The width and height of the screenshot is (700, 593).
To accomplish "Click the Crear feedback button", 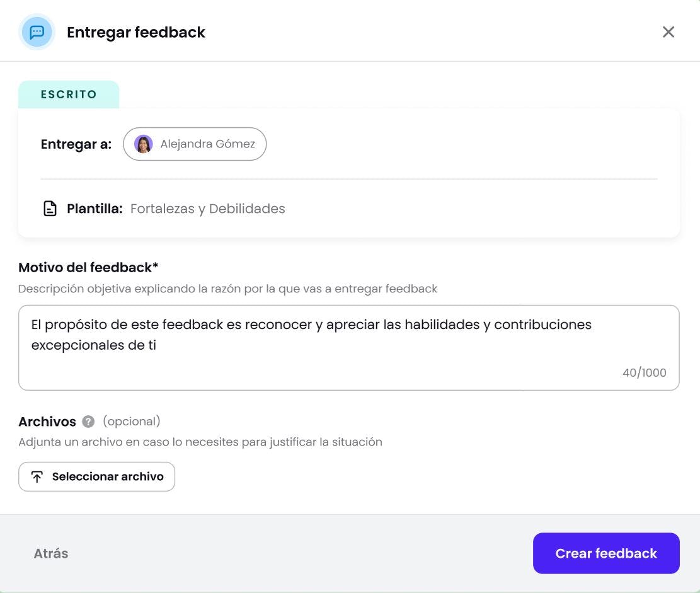I will (605, 553).
